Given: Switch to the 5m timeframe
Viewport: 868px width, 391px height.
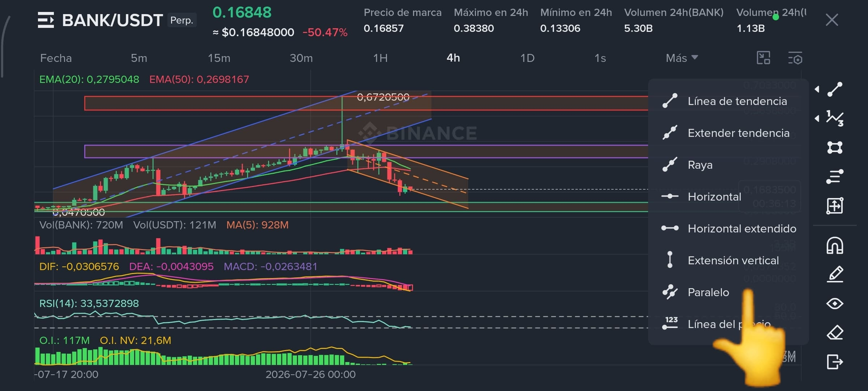Looking at the screenshot, I should (x=139, y=58).
